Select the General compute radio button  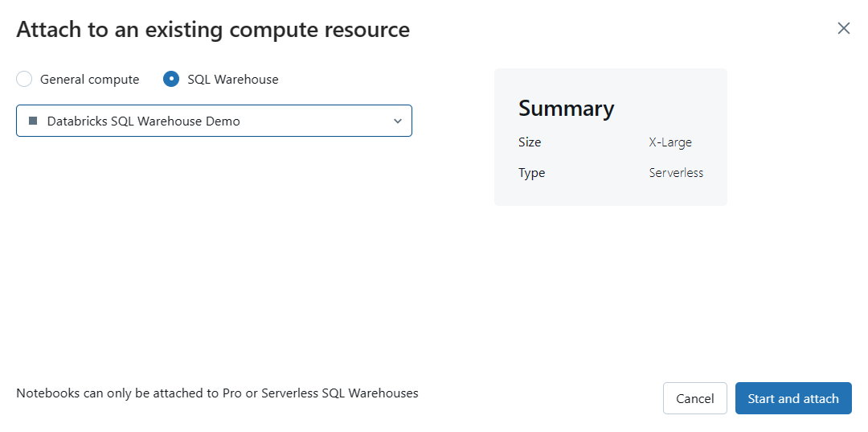pyautogui.click(x=24, y=79)
